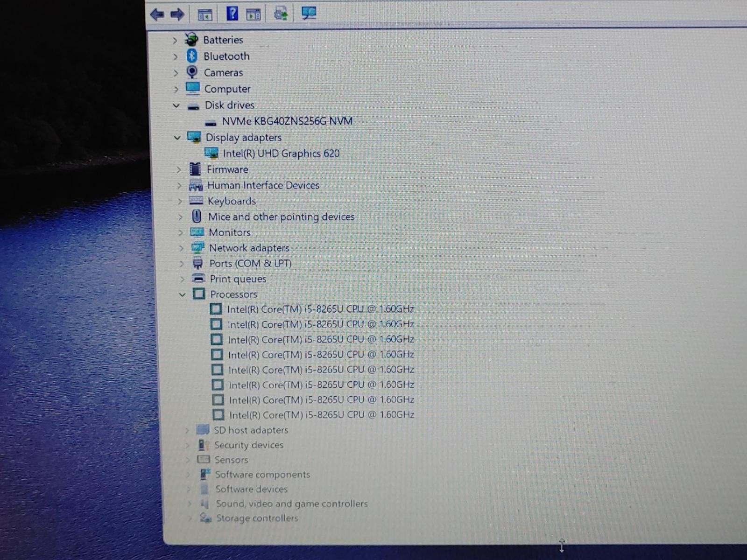Expand the Network adapters node
Viewport: 747px width, 560px height.
click(181, 248)
